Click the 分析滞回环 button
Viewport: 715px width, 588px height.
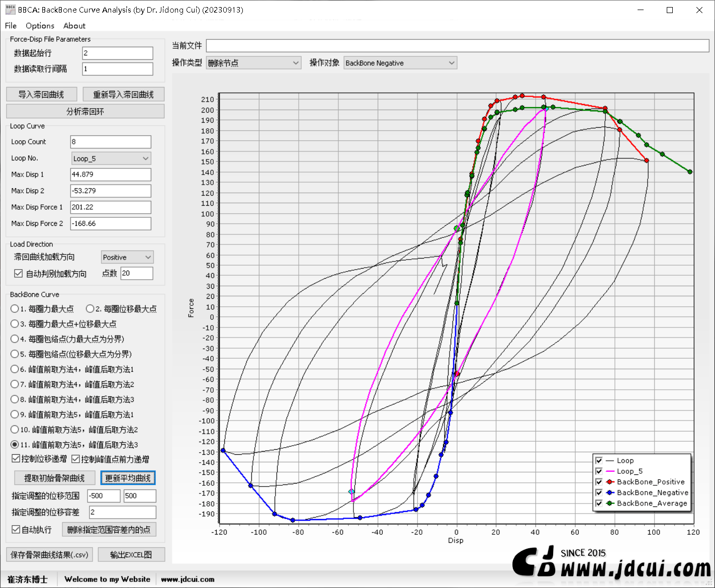tap(85, 111)
